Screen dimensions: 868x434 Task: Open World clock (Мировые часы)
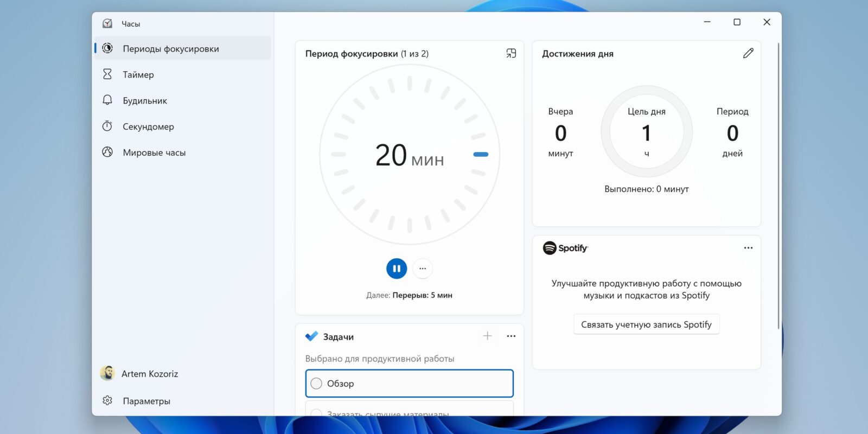coord(154,153)
